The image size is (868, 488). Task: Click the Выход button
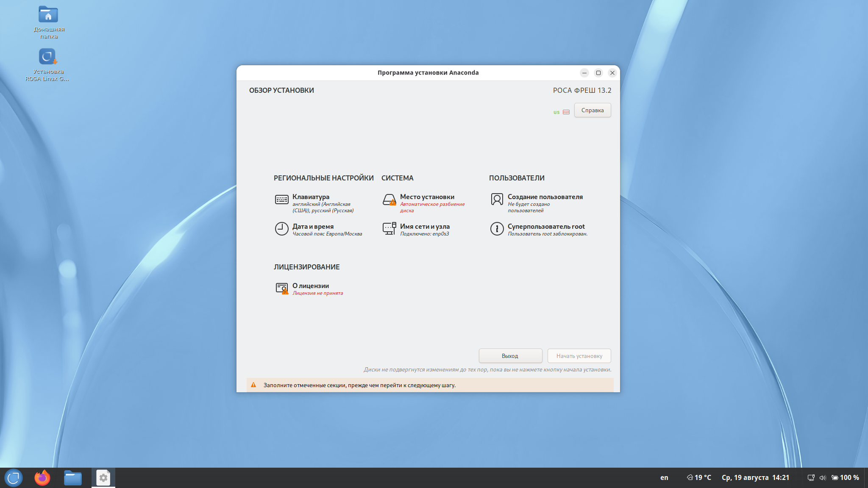510,356
